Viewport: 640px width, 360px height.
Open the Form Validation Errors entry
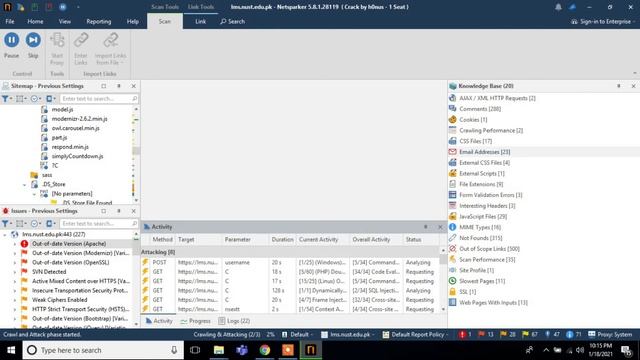coord(491,195)
